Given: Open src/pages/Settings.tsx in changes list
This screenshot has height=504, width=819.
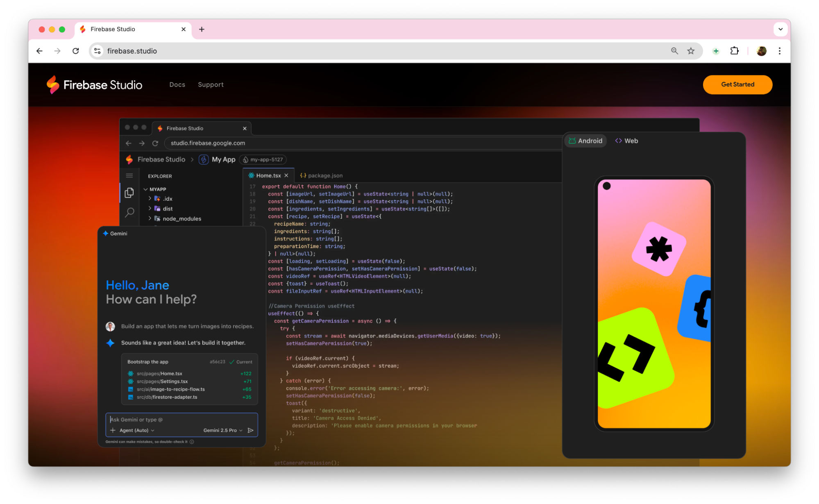Looking at the screenshot, I should pyautogui.click(x=162, y=381).
